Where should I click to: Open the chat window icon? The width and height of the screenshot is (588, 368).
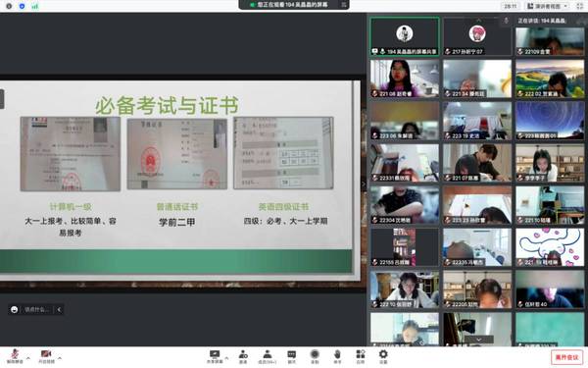[292, 356]
